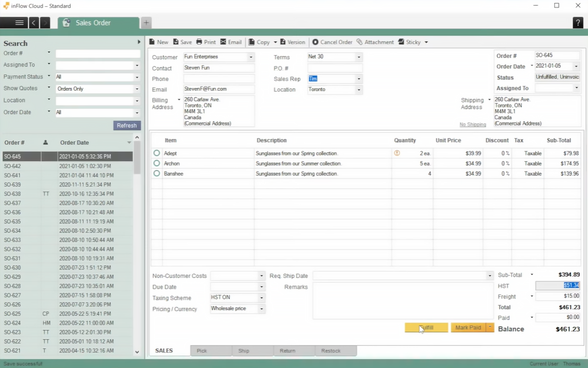This screenshot has height=368, width=588.
Task: Open the Show Quotes filter dropdown
Action: 137,89
